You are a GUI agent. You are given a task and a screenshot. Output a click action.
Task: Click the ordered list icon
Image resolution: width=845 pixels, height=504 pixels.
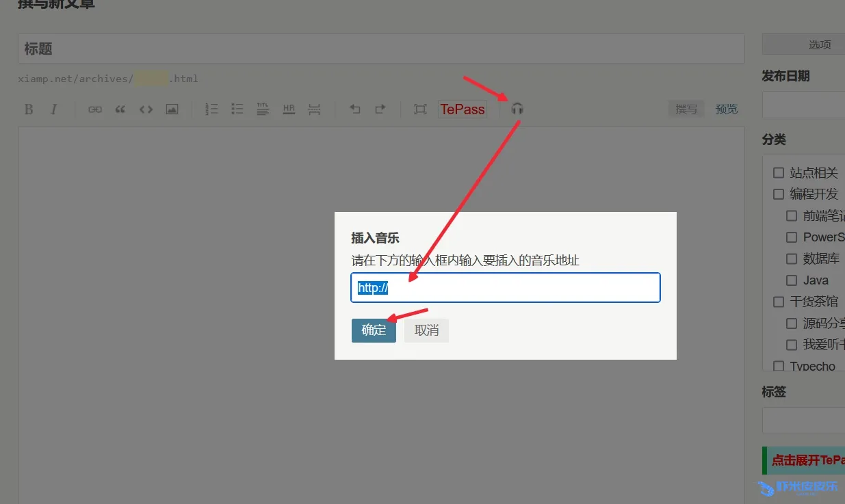(x=211, y=109)
